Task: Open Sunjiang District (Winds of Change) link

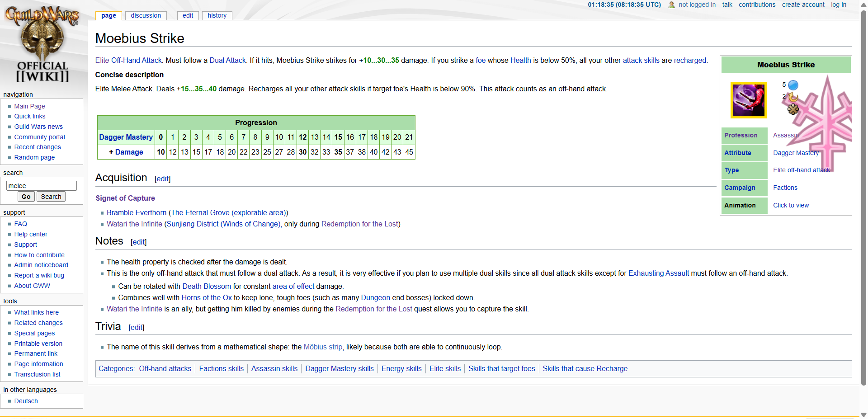Action: point(224,224)
